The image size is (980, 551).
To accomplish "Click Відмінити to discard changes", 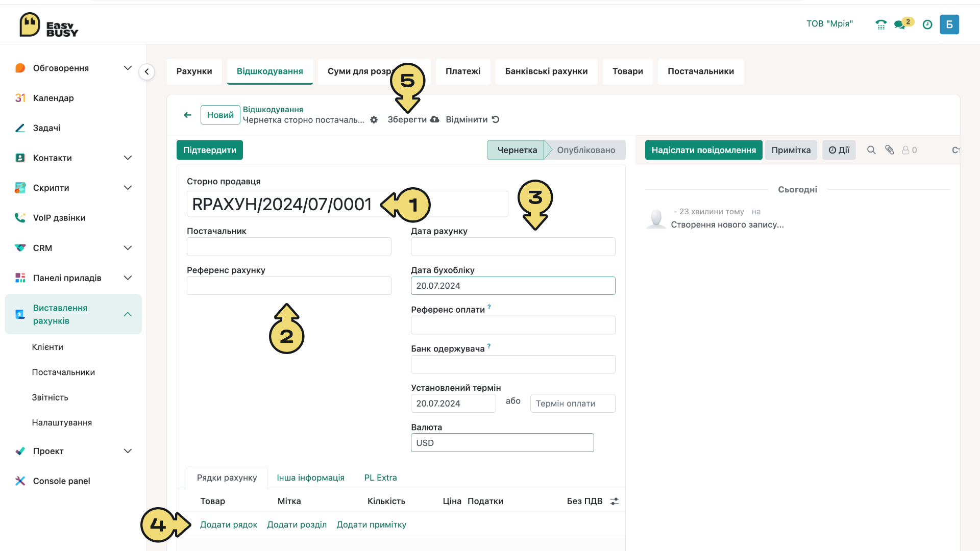I will (x=472, y=120).
